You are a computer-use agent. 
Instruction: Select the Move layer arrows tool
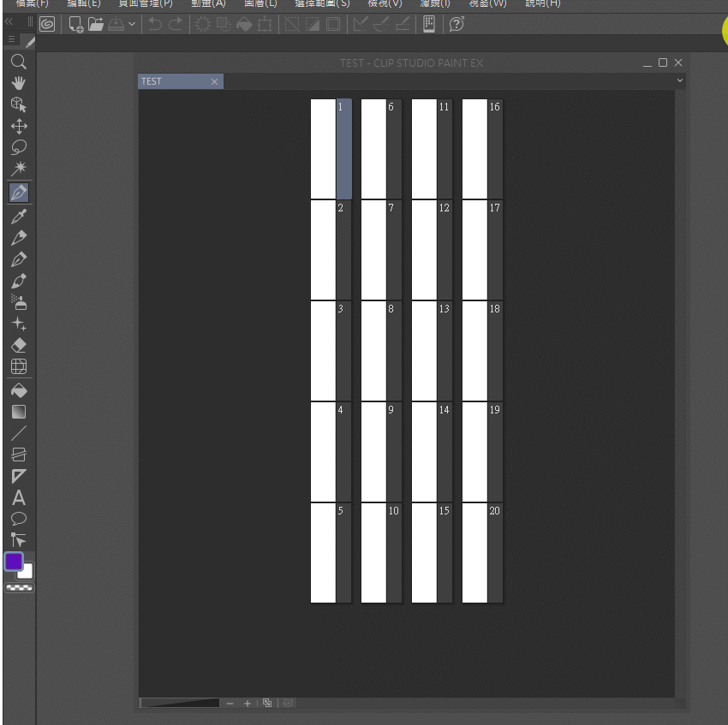tap(19, 126)
